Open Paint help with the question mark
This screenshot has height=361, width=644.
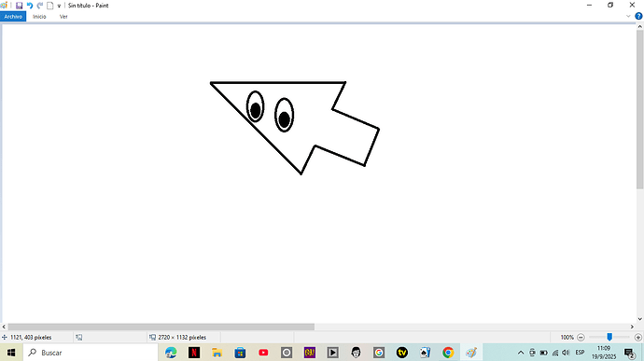638,17
